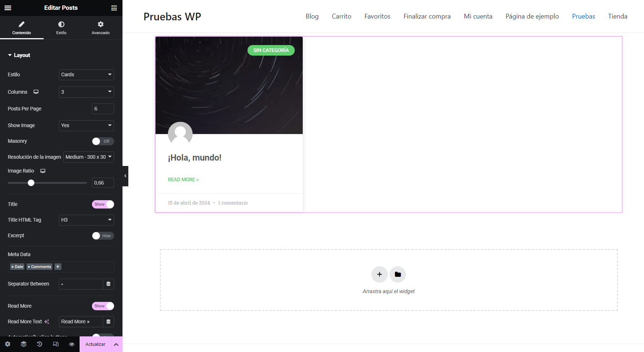Switch to the Estilo tab
Screen dimensions: 644x352
pyautogui.click(x=61, y=28)
